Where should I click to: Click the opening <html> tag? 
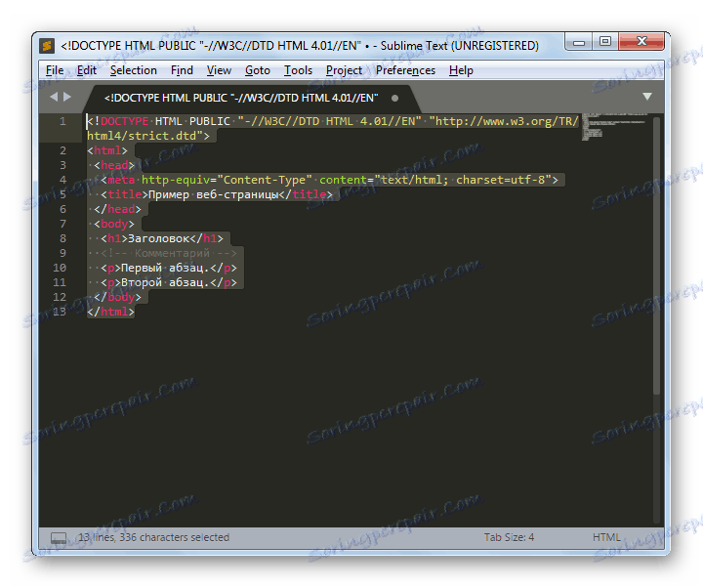coord(107,150)
